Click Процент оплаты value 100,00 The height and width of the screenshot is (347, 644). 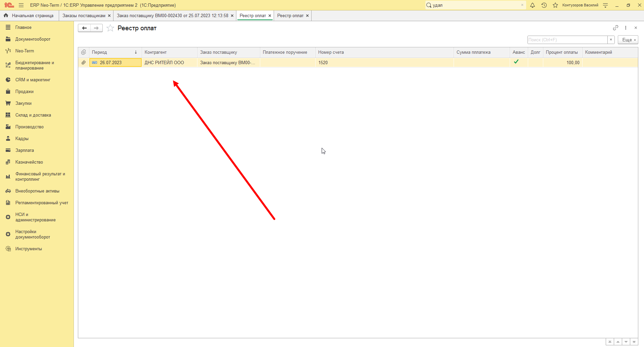pos(562,62)
